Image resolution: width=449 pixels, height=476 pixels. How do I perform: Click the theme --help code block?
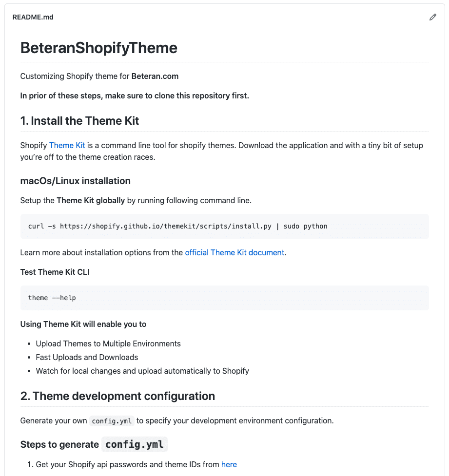click(x=224, y=298)
